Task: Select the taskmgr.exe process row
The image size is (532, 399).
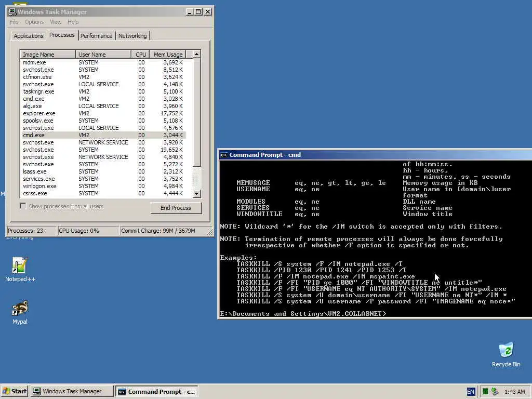Action: coord(103,91)
